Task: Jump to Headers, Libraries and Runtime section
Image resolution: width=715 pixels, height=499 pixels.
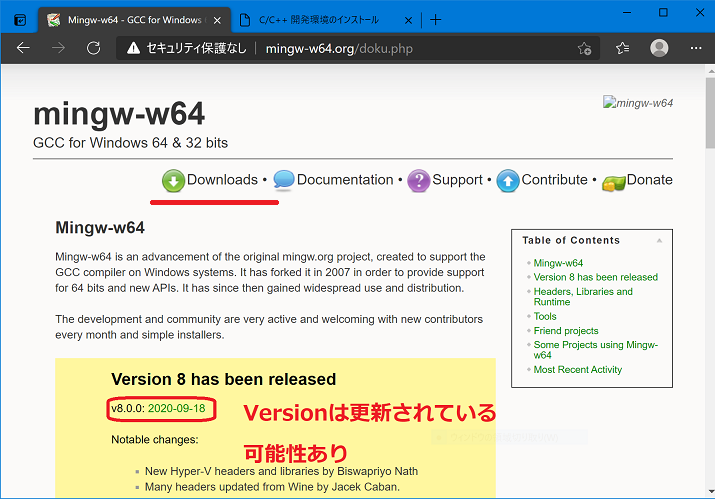Action: (x=583, y=296)
